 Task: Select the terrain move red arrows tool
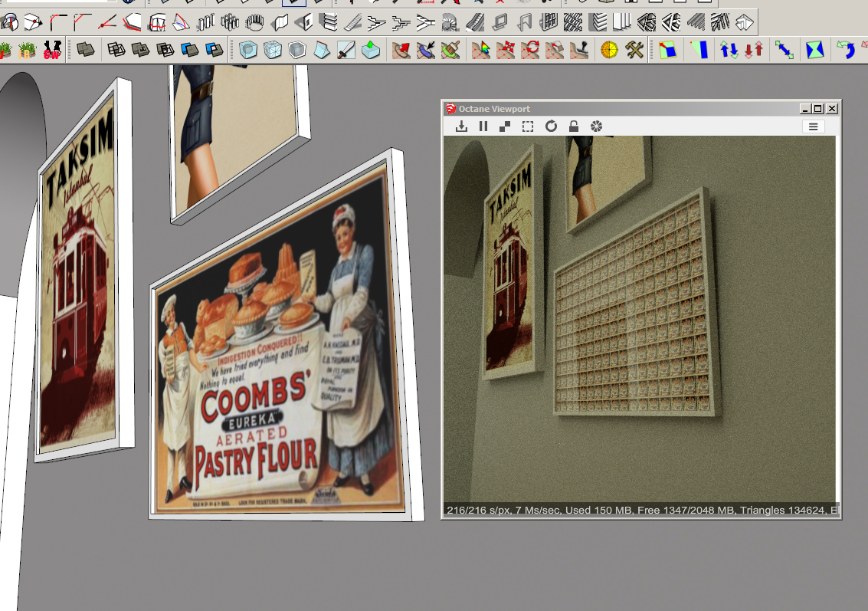pyautogui.click(x=506, y=50)
